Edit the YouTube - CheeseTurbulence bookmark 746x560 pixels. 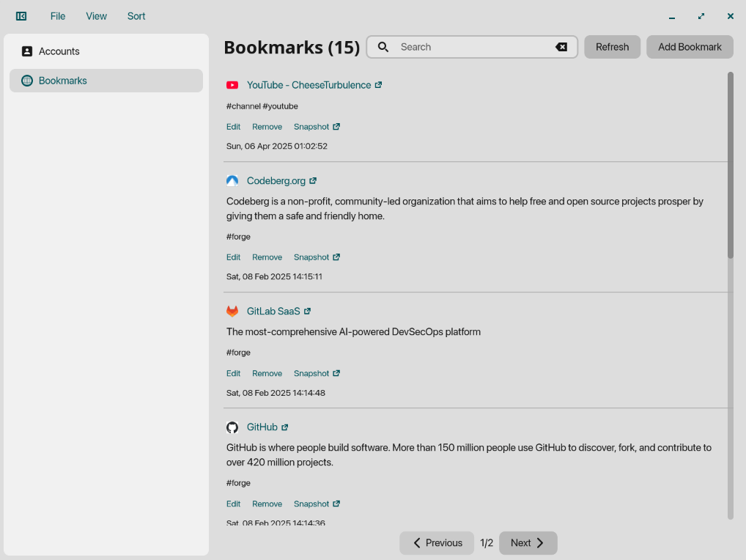point(233,127)
